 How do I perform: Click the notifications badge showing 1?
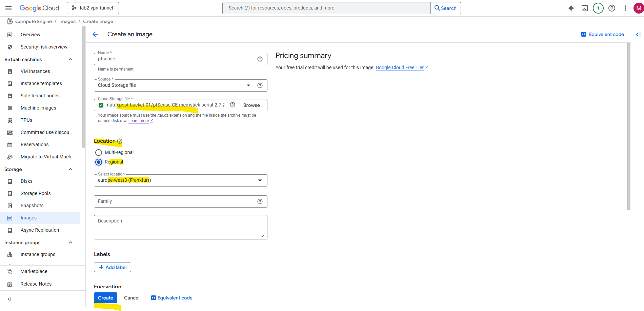click(598, 8)
